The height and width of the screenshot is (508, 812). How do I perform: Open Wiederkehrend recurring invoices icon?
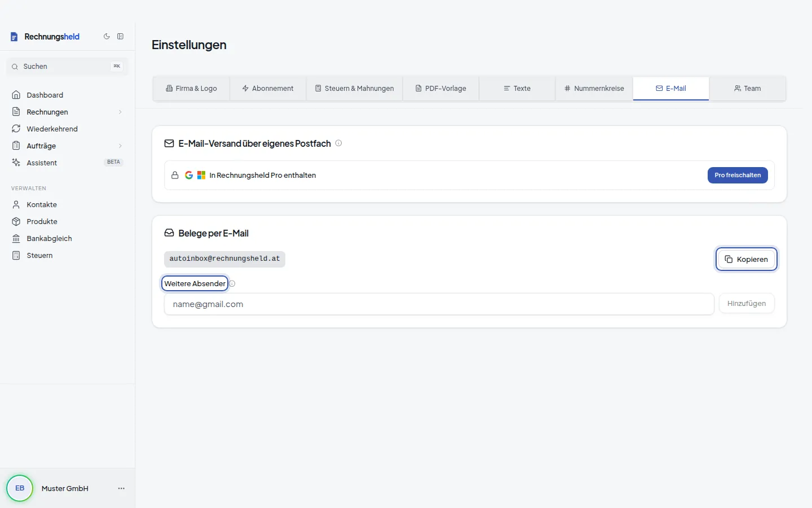(x=16, y=129)
